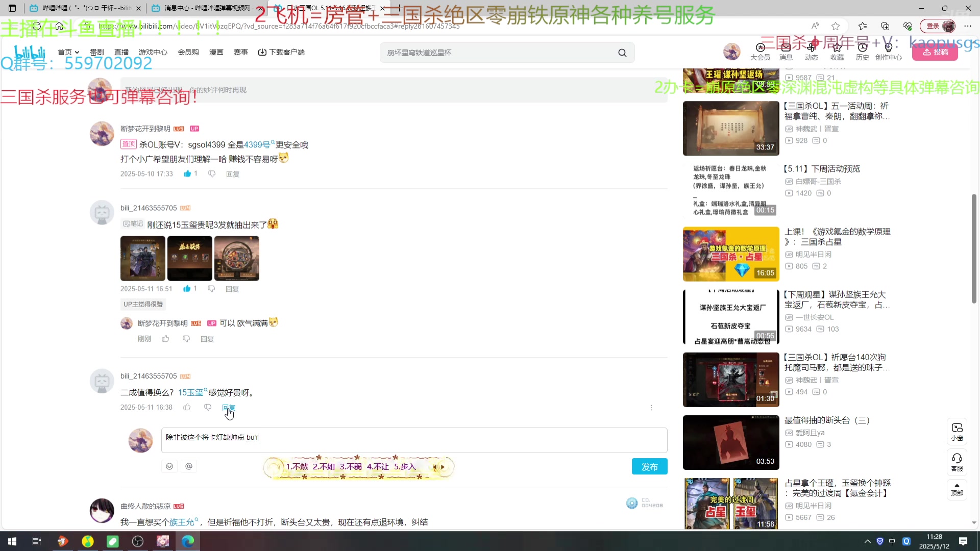Click the page vertical scrollbar
The image size is (980, 551).
tap(974, 249)
